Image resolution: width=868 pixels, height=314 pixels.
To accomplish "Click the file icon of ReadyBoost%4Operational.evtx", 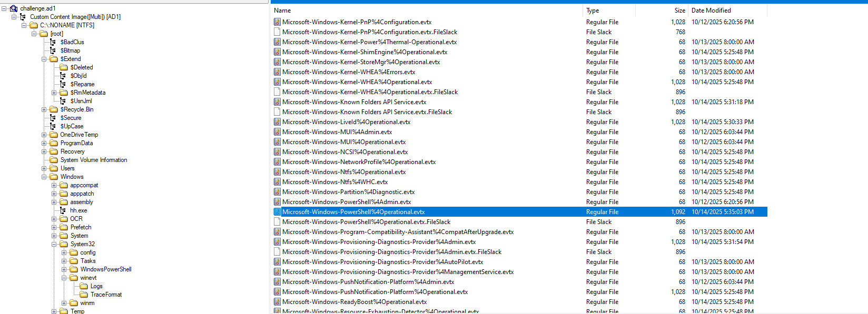I will tap(277, 302).
